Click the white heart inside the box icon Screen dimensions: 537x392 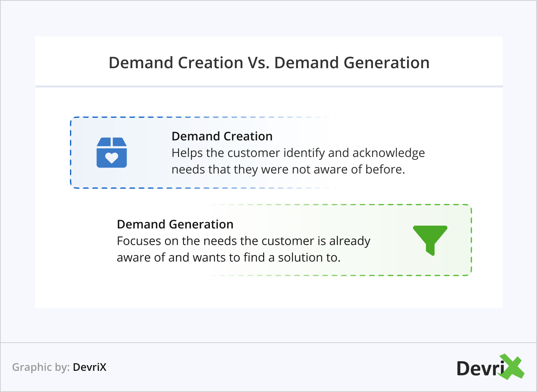(x=112, y=158)
